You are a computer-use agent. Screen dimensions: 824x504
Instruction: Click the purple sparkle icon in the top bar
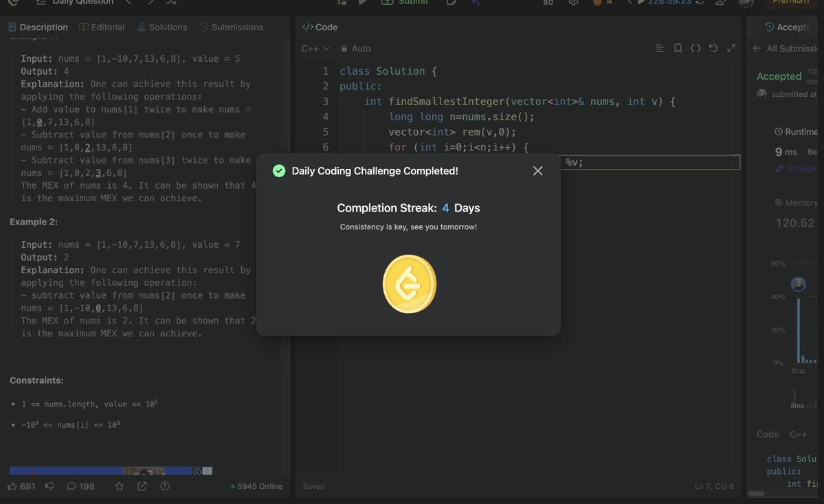point(474,3)
